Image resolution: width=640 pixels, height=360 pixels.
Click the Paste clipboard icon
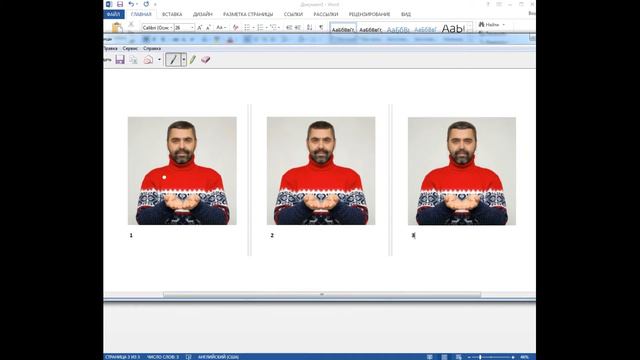[x=117, y=28]
